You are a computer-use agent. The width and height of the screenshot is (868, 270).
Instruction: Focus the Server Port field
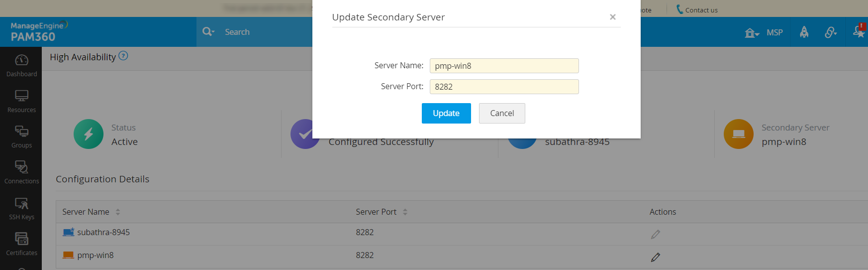pos(504,87)
